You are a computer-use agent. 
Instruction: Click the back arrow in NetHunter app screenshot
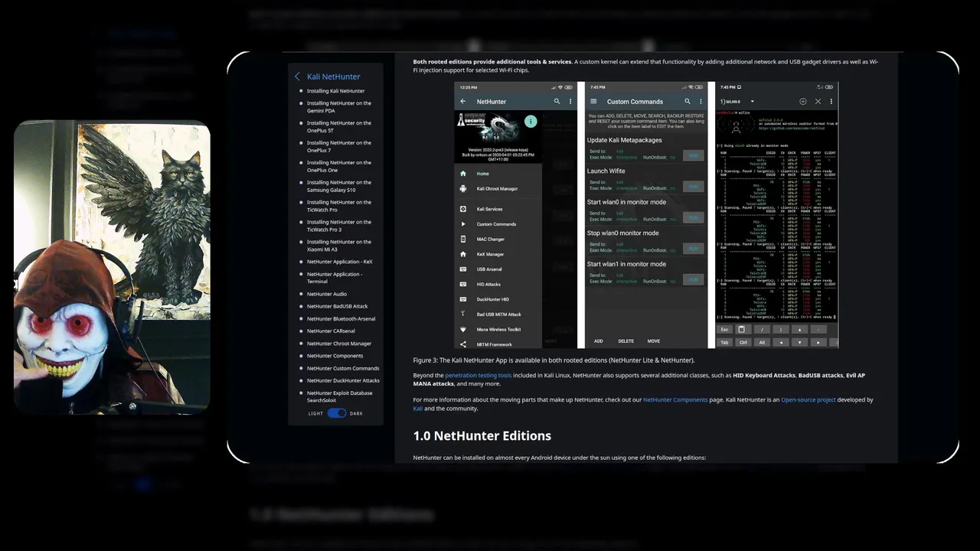(462, 101)
